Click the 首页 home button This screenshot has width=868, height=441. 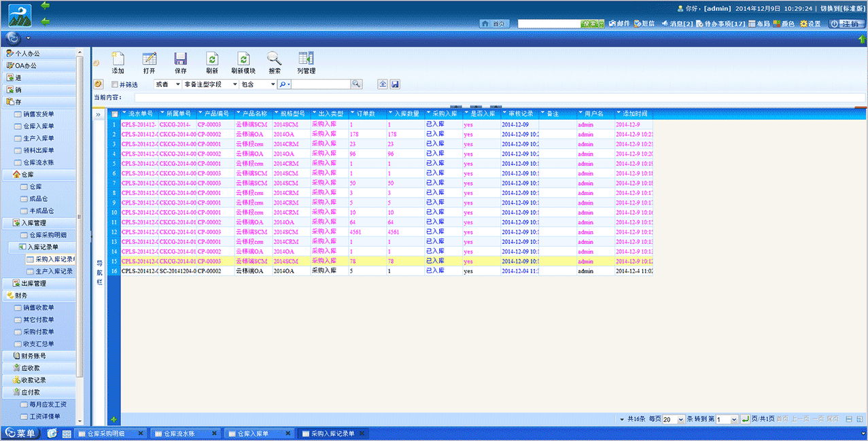point(495,24)
